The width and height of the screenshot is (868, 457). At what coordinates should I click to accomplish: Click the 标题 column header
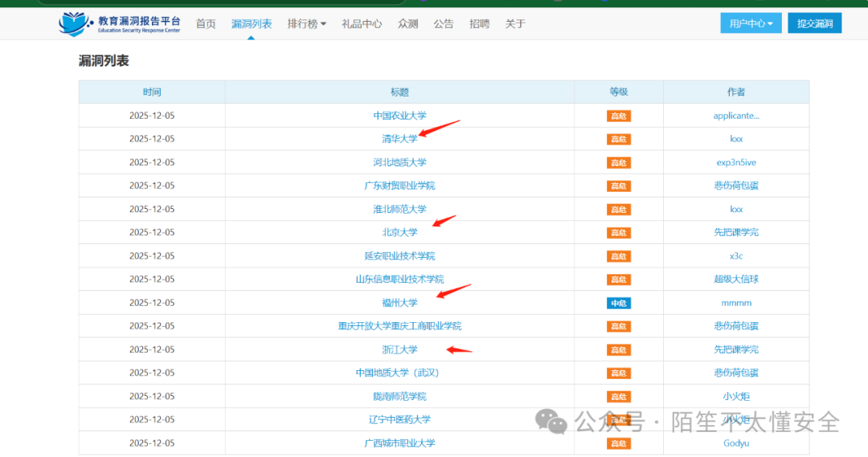[x=399, y=92]
